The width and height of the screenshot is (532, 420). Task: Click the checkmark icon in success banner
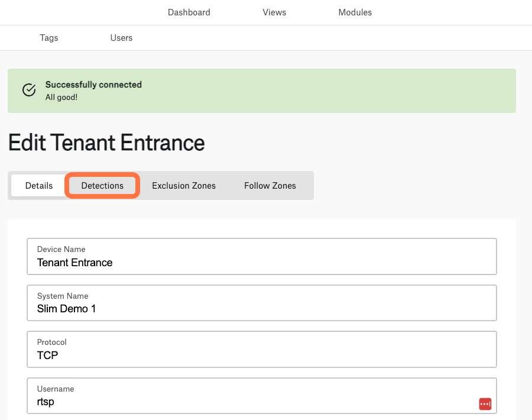[x=29, y=90]
